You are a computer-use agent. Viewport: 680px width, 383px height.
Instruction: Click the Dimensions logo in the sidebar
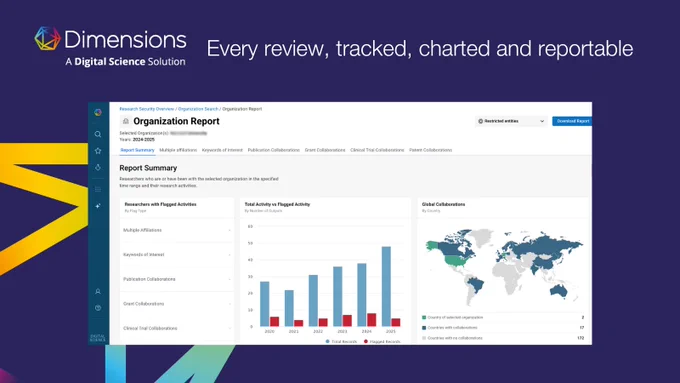pos(98,112)
